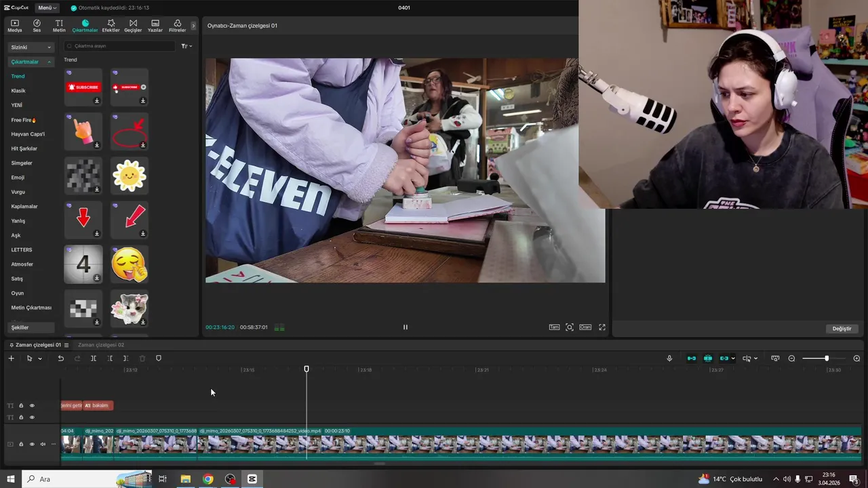Screen dimensions: 868x488
Task: Open the selection tool mode dropdown
Action: pyautogui.click(x=40, y=359)
